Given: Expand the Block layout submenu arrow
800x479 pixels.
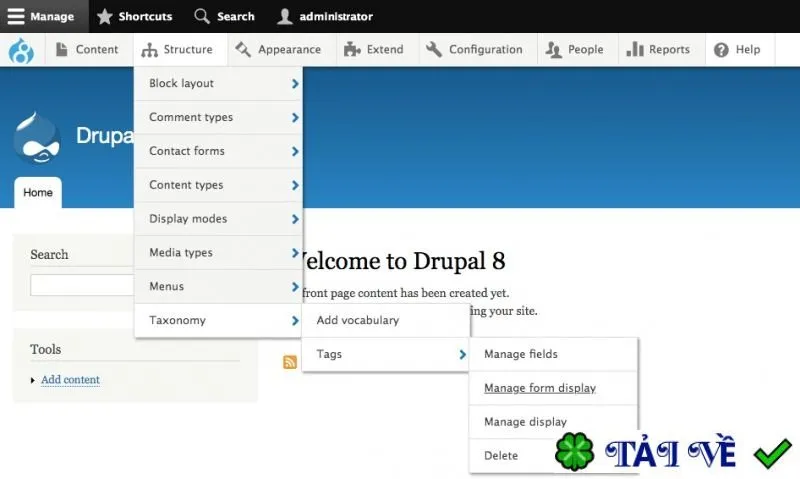Looking at the screenshot, I should click(295, 84).
